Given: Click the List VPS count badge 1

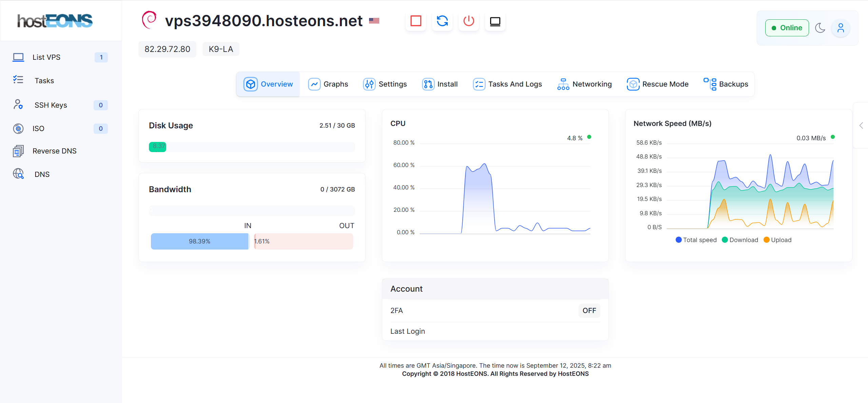Looking at the screenshot, I should 101,57.
